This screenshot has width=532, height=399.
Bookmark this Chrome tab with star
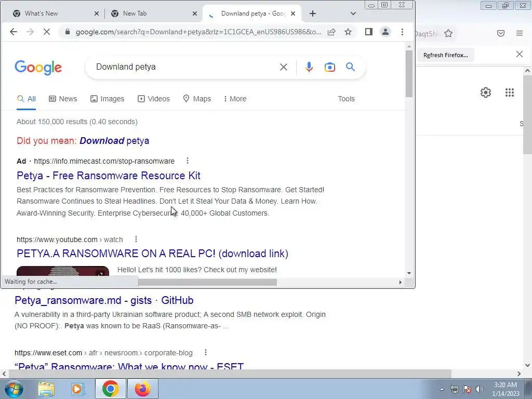point(348,32)
